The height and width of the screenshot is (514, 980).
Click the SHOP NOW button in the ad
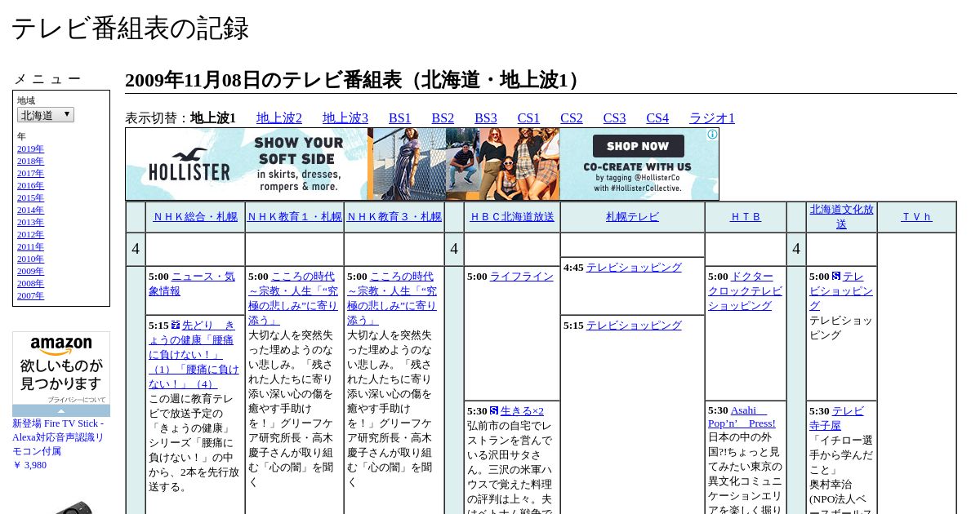[638, 146]
